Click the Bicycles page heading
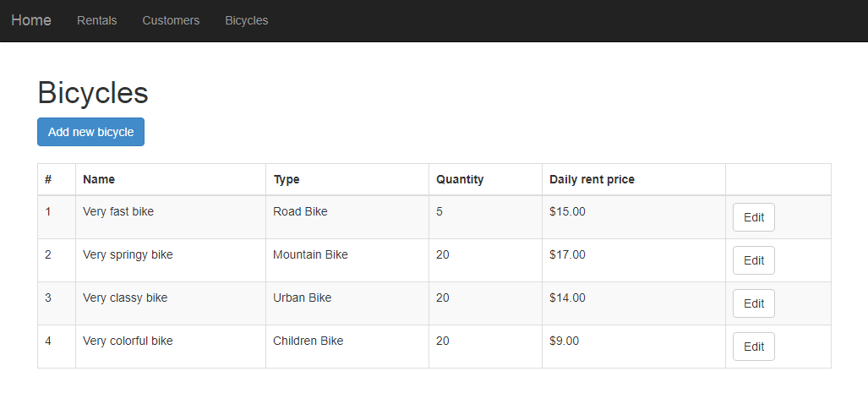Screen dimensions: 868x415 [x=93, y=93]
